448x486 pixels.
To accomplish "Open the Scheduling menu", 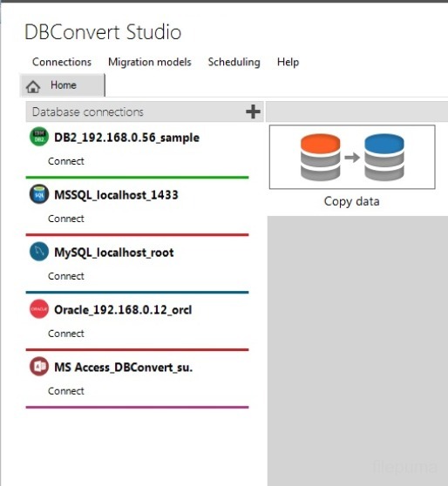I will point(234,62).
